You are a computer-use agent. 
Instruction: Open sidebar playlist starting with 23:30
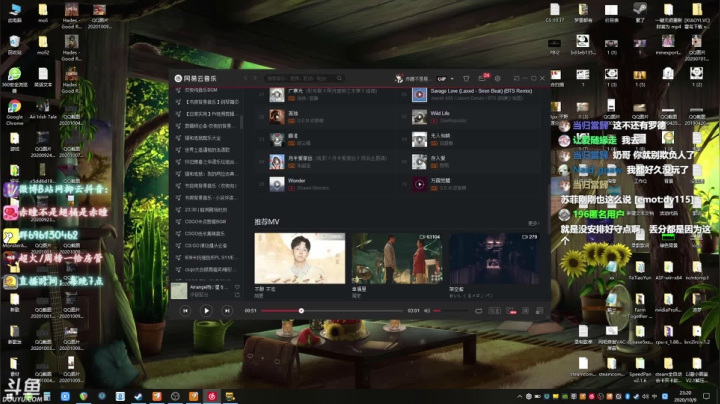tap(206, 210)
